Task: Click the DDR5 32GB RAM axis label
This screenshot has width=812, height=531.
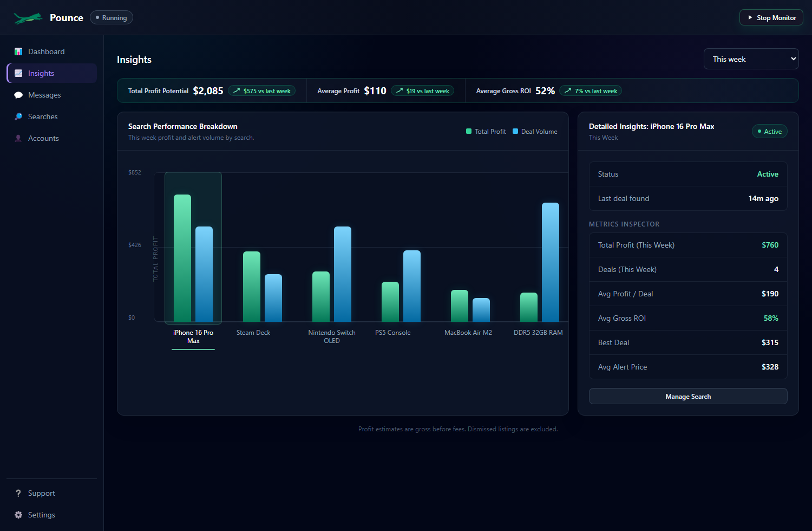Action: pos(538,333)
